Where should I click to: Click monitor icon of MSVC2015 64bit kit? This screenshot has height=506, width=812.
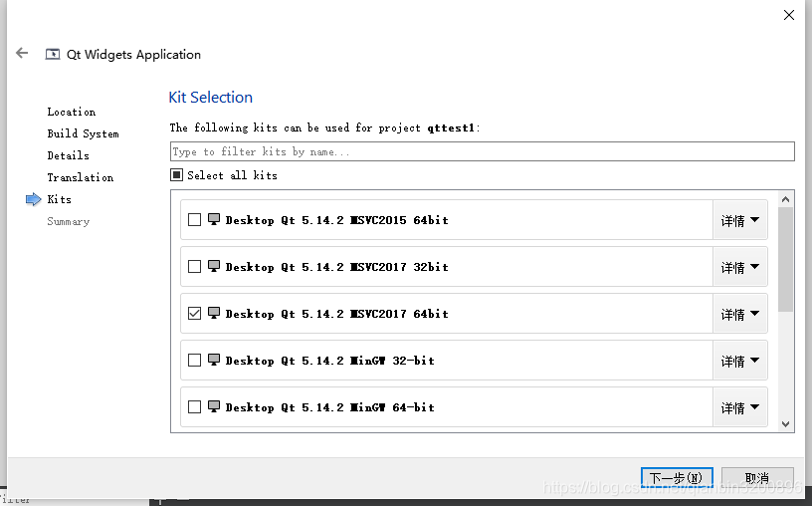pos(214,219)
